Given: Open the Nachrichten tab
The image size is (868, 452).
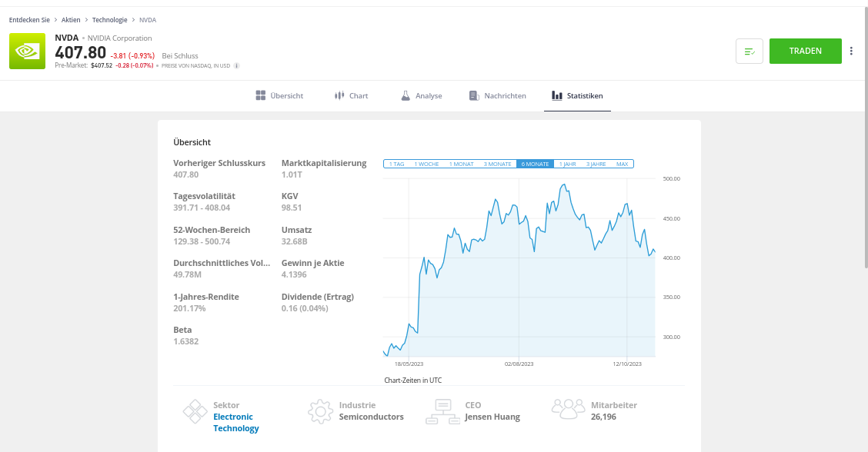Looking at the screenshot, I should pyautogui.click(x=498, y=96).
